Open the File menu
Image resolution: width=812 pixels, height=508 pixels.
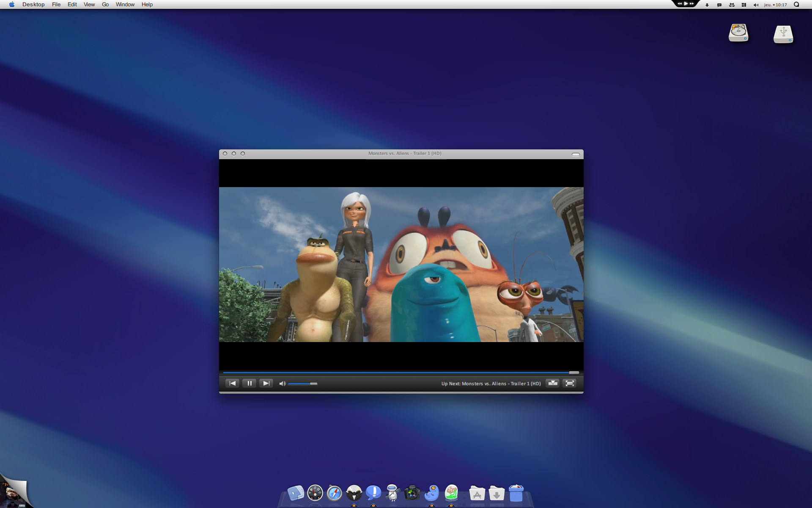pyautogui.click(x=56, y=4)
